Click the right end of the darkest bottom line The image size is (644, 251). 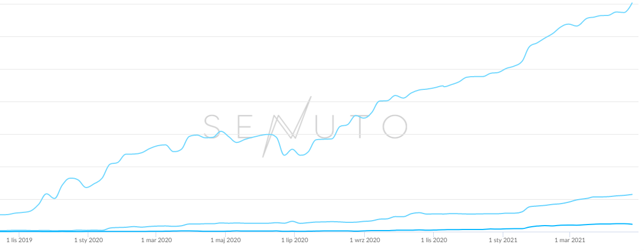point(632,224)
